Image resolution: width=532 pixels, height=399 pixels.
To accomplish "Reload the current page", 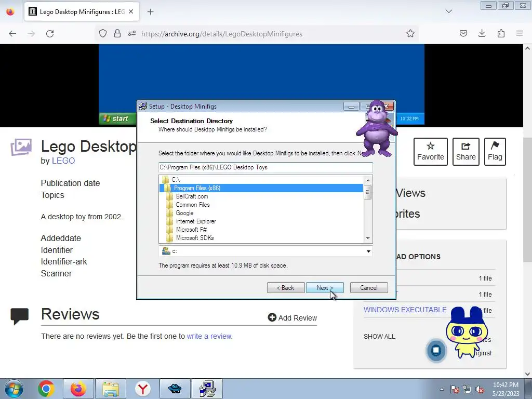I will click(50, 34).
